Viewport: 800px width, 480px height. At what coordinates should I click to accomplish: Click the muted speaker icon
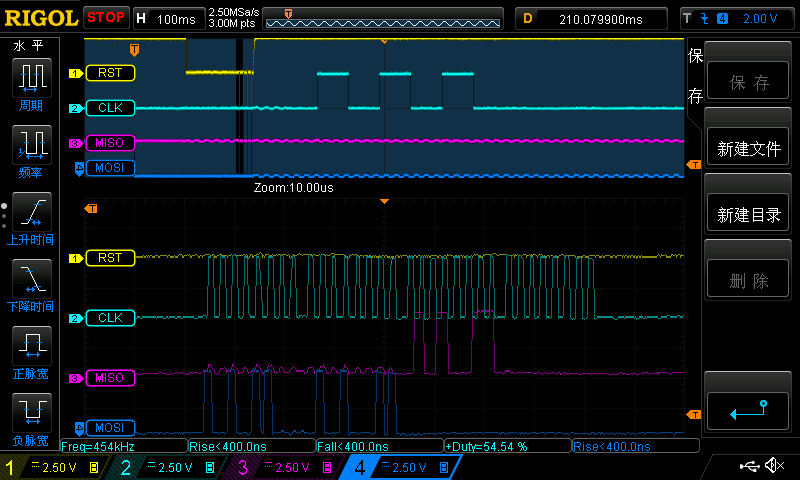[774, 465]
